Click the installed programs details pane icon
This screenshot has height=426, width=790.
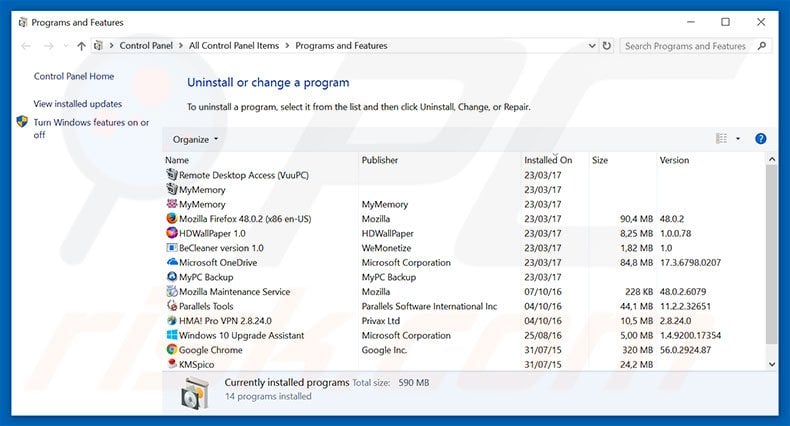point(194,393)
